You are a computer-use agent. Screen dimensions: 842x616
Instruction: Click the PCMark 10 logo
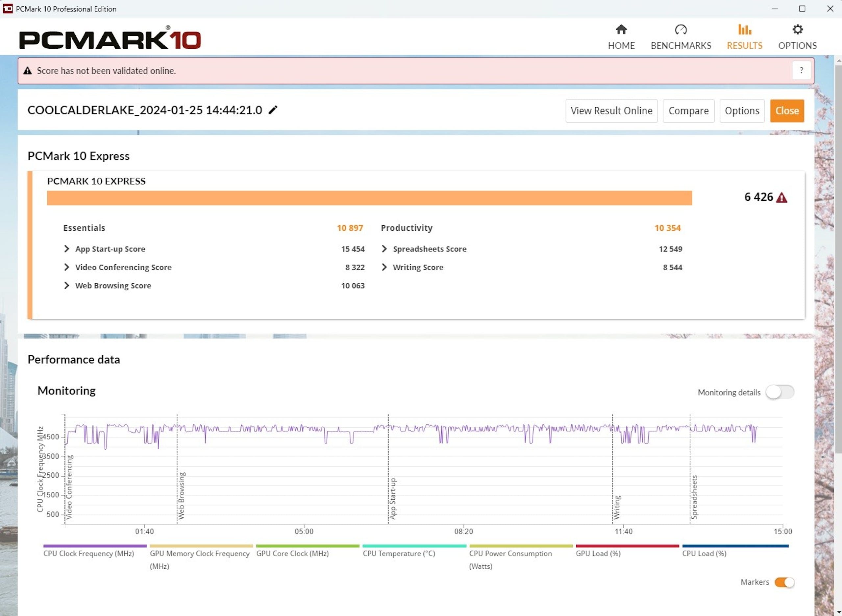[x=110, y=37]
